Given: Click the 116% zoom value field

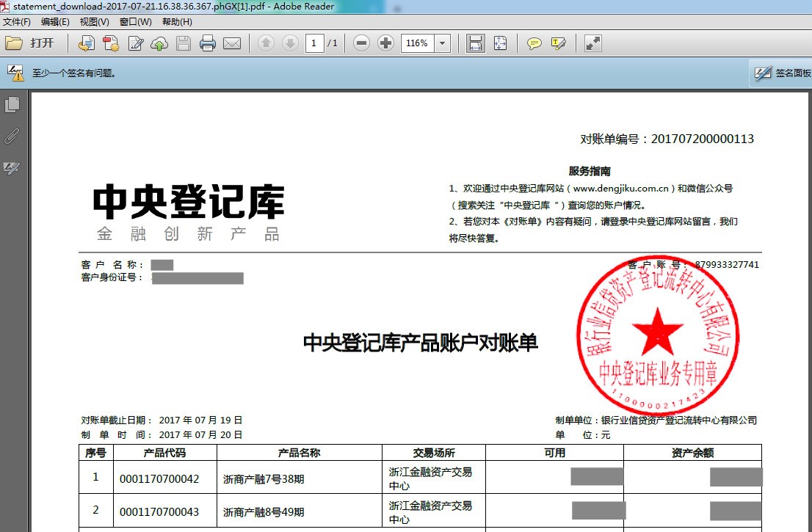Looking at the screenshot, I should tap(418, 43).
